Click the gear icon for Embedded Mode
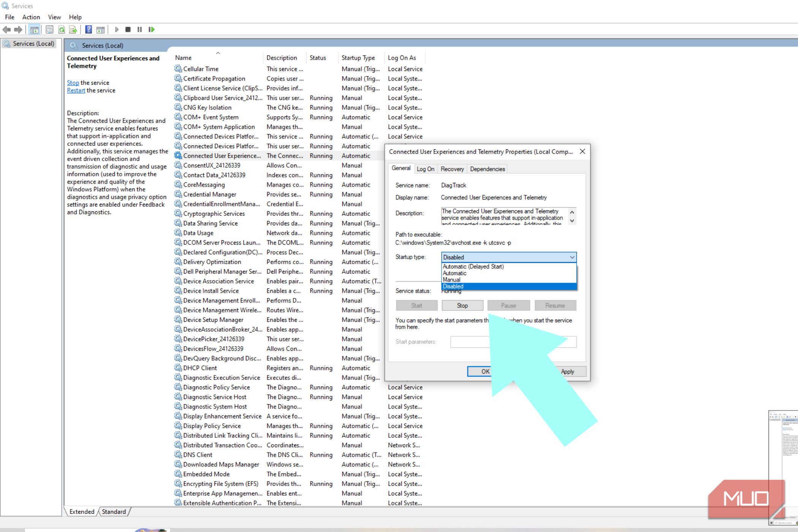The height and width of the screenshot is (532, 798). pyautogui.click(x=178, y=474)
